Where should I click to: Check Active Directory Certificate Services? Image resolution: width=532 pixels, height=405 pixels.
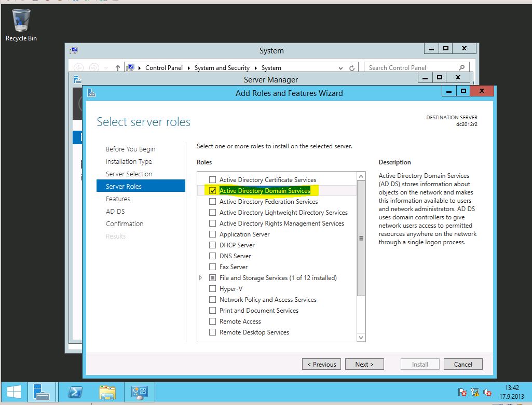(x=212, y=179)
